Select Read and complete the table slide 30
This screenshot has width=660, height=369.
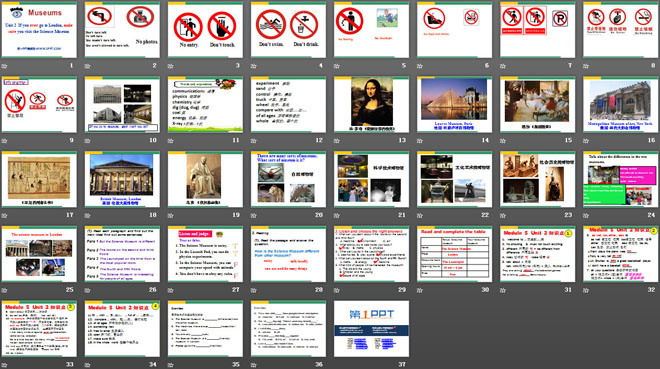tap(455, 254)
